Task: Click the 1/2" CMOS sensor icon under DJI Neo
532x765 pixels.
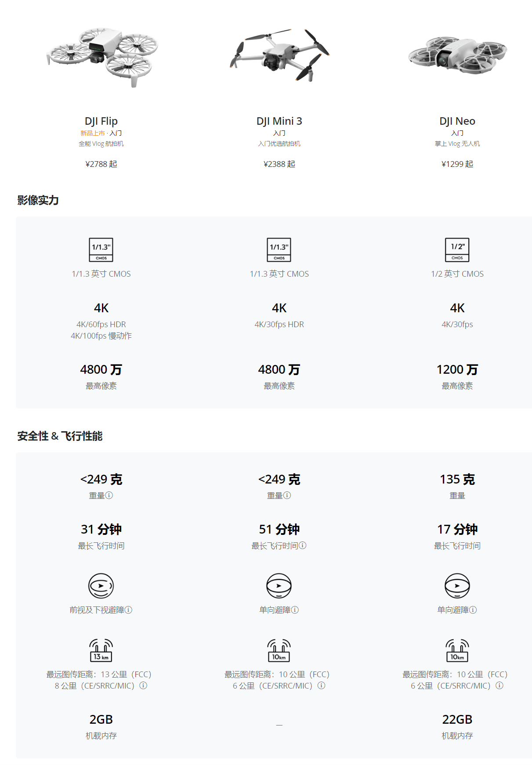Action: click(457, 250)
